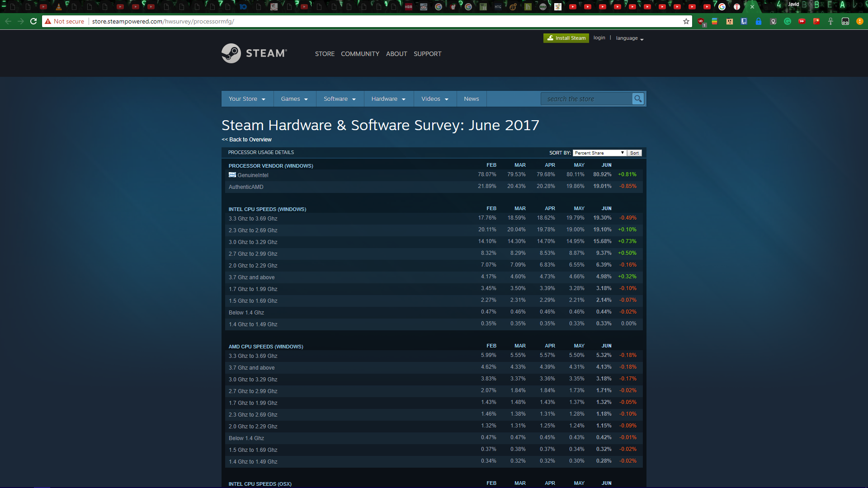Expand the Games dropdown
Viewport: 868px width, 488px height.
click(x=294, y=99)
